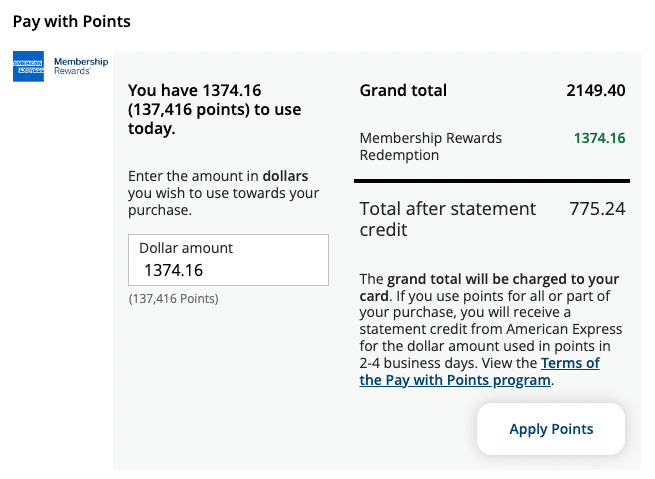Click the 2149.40 grand total amount
The width and height of the screenshot is (655, 479).
pyautogui.click(x=596, y=91)
